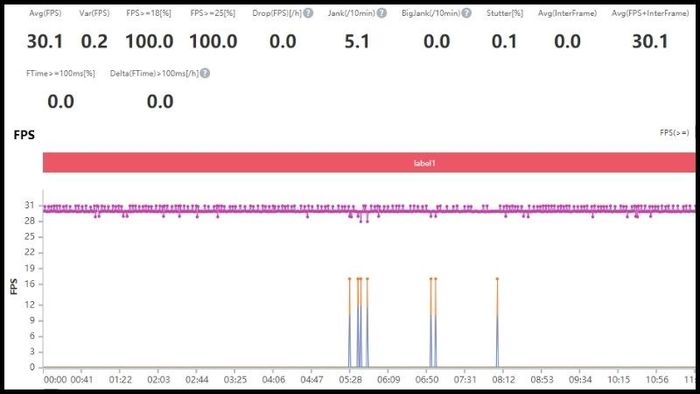Click the 31 y-axis label
Image resolution: width=700 pixels, height=394 pixels.
29,205
